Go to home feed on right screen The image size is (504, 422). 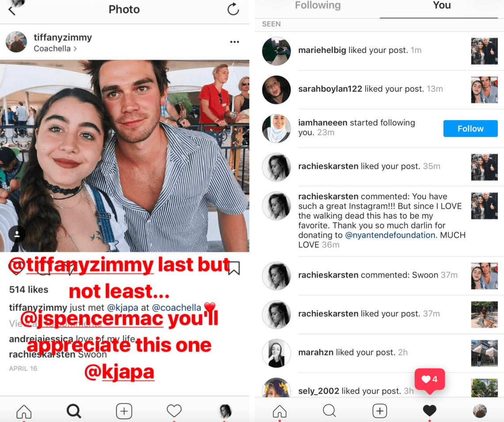point(279,411)
